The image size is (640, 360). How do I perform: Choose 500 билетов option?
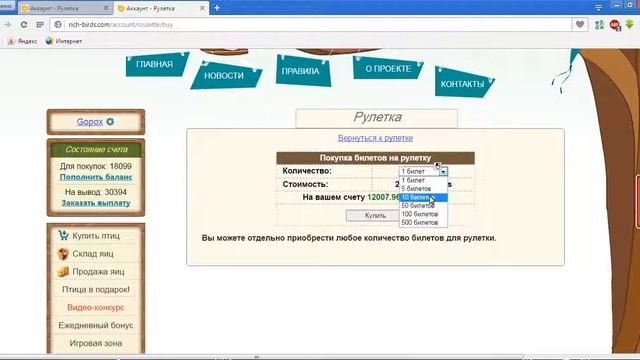coord(423,222)
